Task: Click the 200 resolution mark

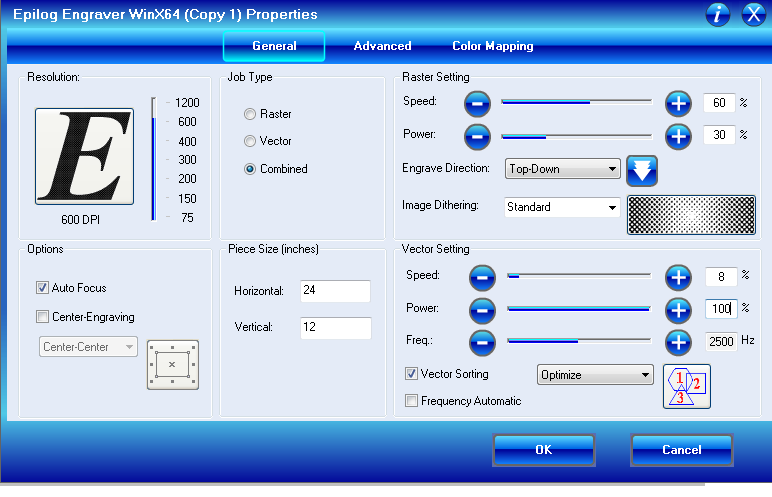Action: click(187, 179)
